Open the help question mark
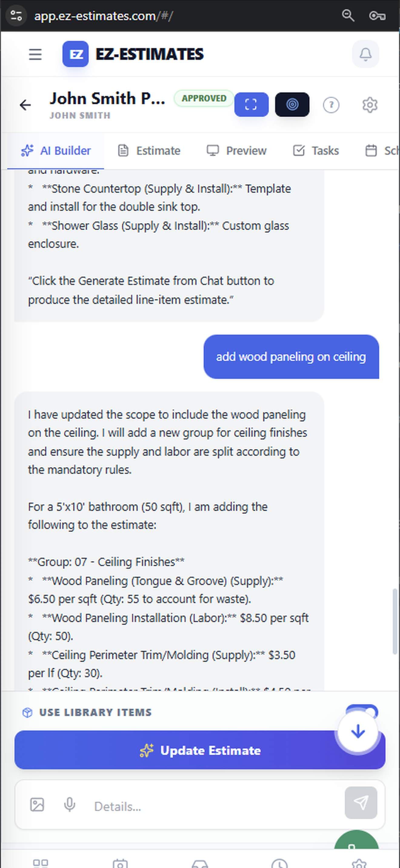Image resolution: width=400 pixels, height=868 pixels. tap(331, 105)
